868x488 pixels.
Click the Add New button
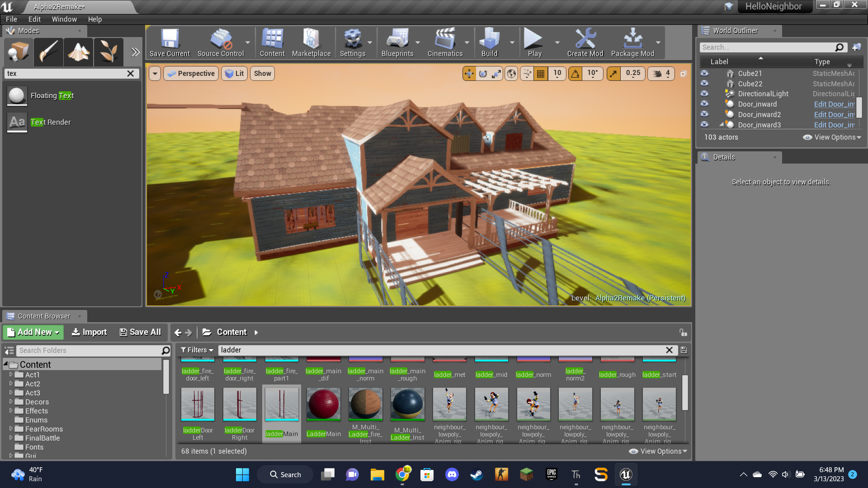[33, 333]
